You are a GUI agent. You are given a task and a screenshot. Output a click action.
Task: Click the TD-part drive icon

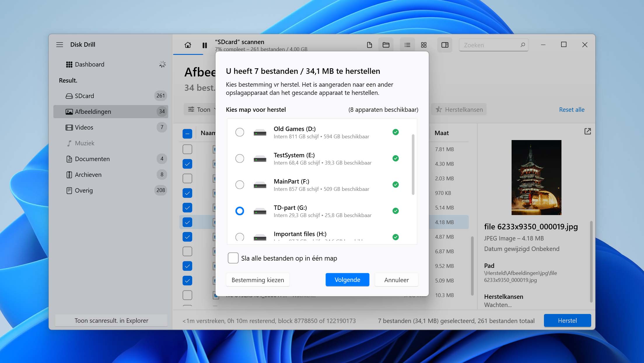[260, 212]
